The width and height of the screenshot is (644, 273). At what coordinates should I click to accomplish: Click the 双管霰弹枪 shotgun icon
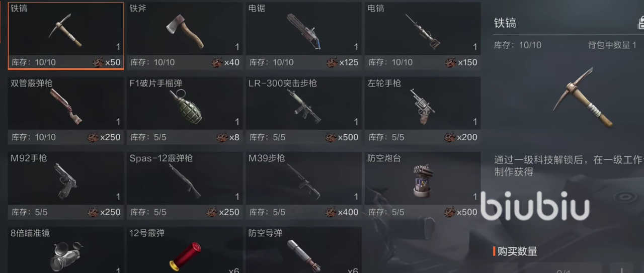pos(66,107)
